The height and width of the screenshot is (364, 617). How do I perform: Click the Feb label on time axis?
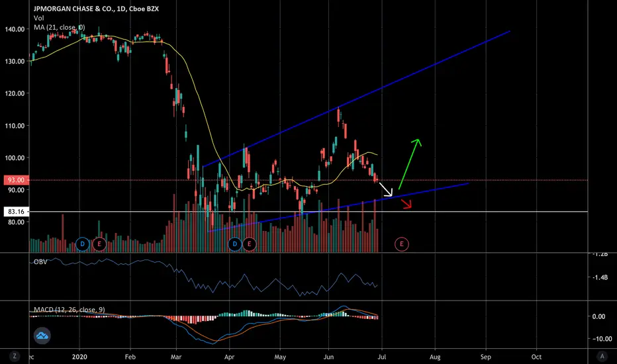[130, 357]
